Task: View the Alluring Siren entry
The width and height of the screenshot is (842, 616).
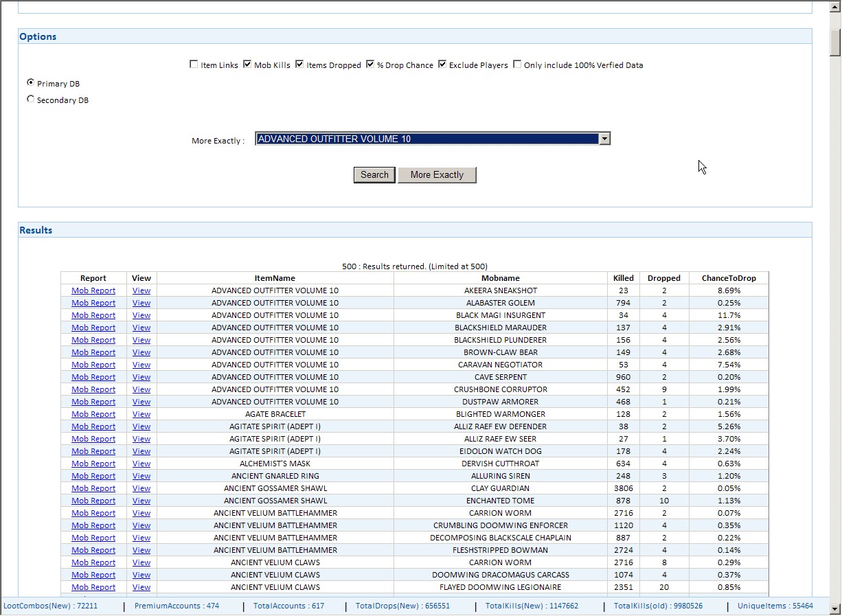Action: [x=141, y=476]
